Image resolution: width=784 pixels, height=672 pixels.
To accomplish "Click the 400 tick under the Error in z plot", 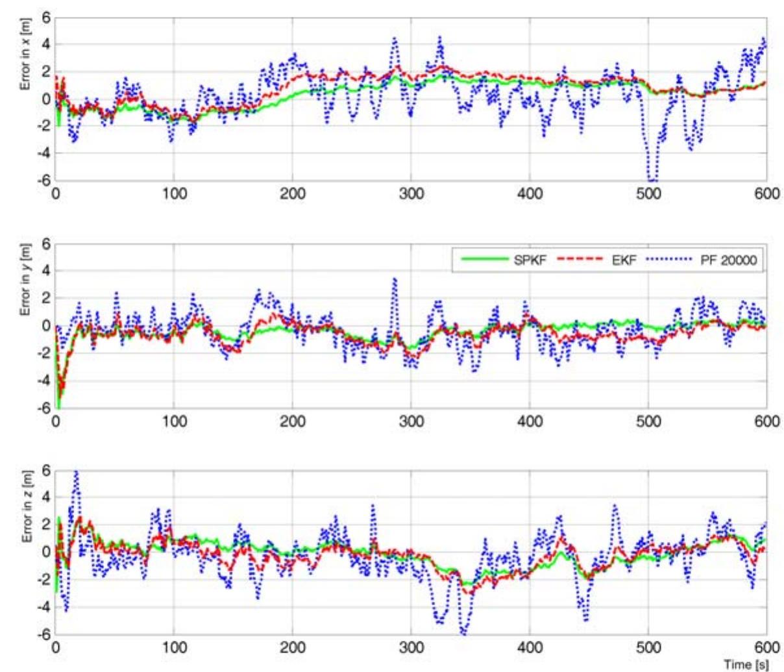I will tap(530, 647).
